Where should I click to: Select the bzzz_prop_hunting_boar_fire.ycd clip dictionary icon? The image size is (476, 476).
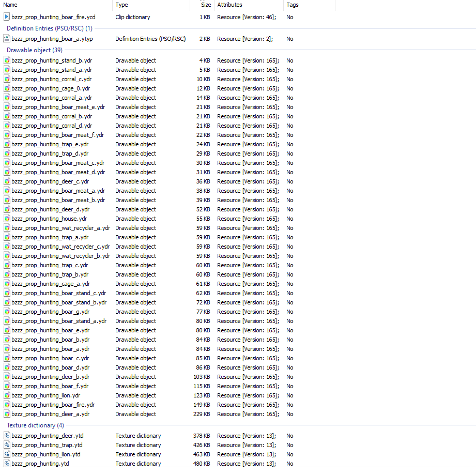[7, 17]
